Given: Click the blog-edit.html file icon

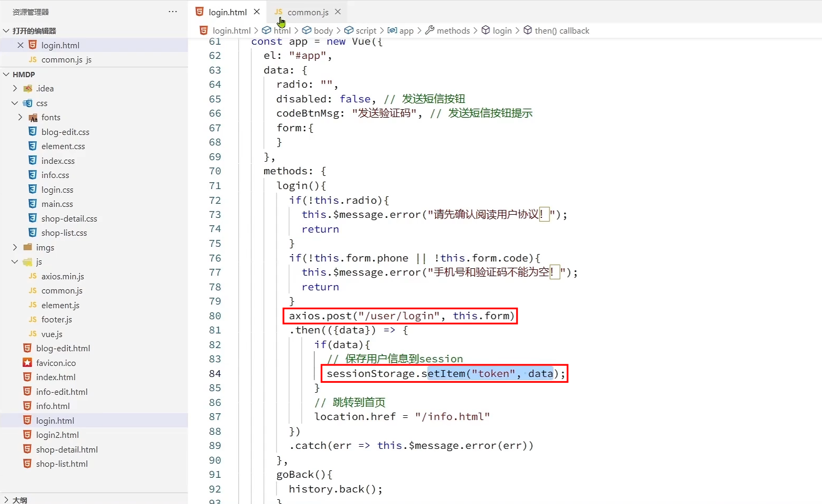Looking at the screenshot, I should 27,348.
